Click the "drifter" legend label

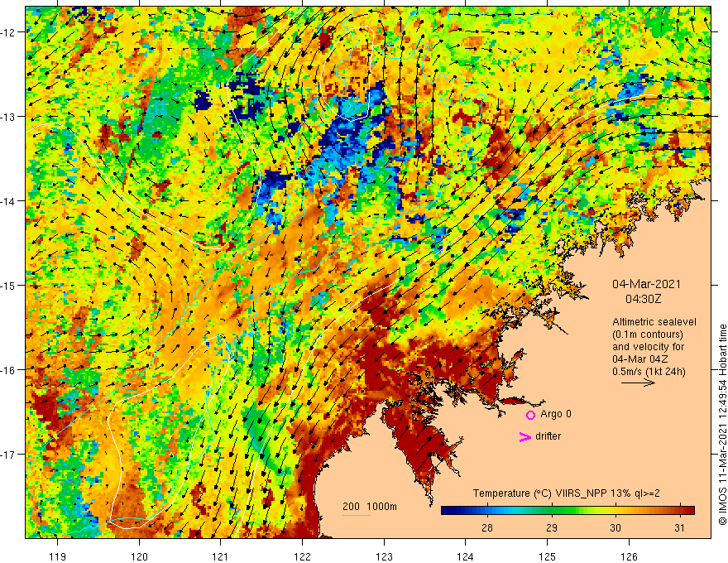coord(548,436)
